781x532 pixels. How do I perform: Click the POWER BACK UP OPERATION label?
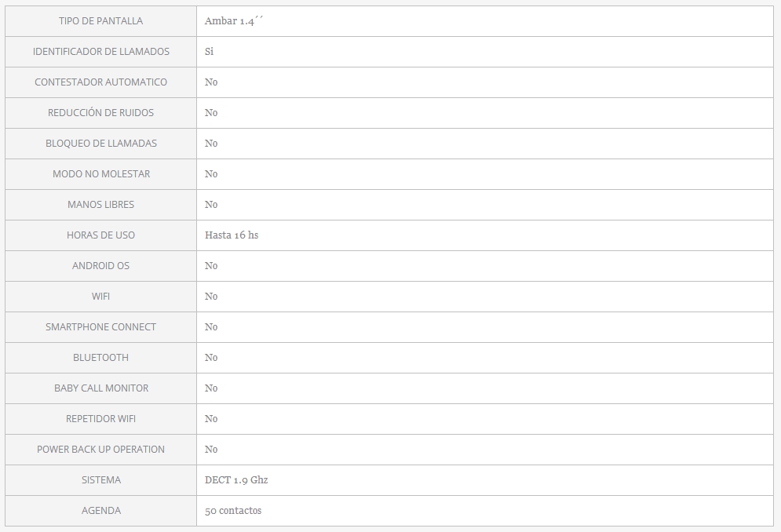[100, 450]
